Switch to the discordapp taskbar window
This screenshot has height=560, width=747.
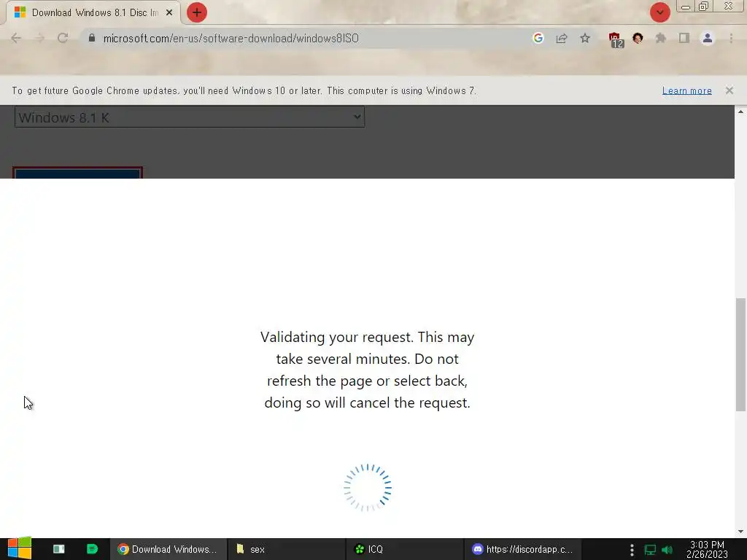(522, 549)
